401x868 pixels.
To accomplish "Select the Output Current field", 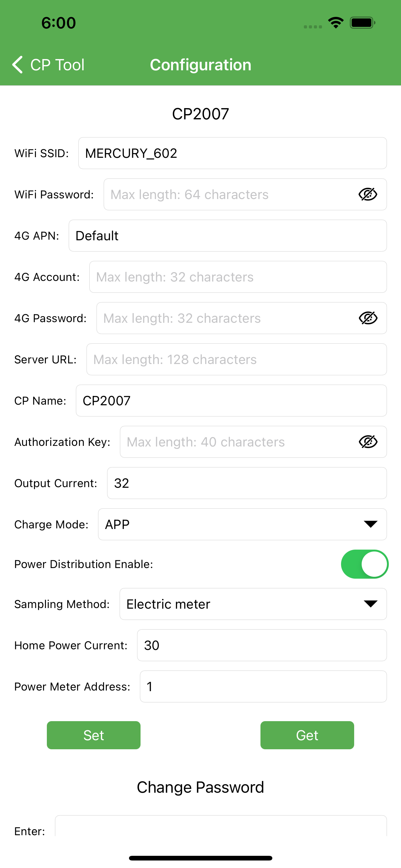I will pos(247,483).
